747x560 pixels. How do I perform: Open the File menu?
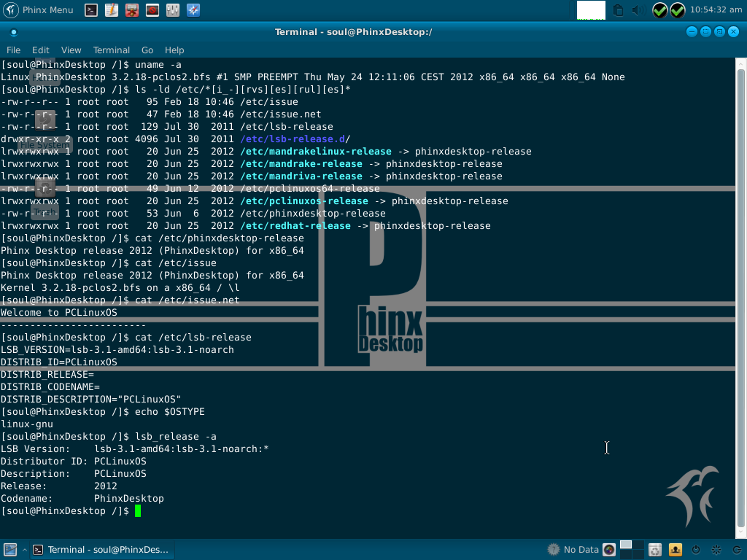[13, 50]
